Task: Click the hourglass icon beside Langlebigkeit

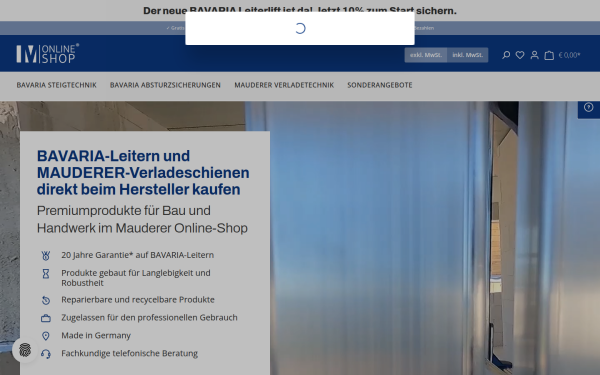Action: (x=46, y=274)
